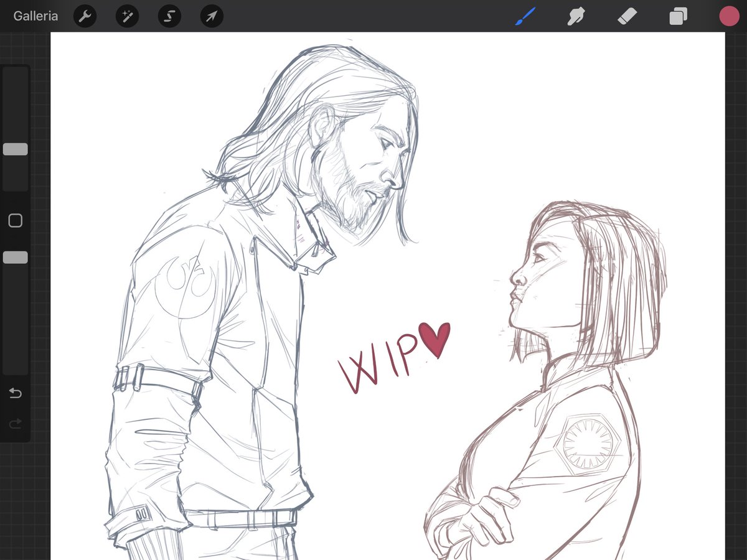Open the Galleria gallery view
Viewport: 747px width, 560px height.
tap(35, 16)
